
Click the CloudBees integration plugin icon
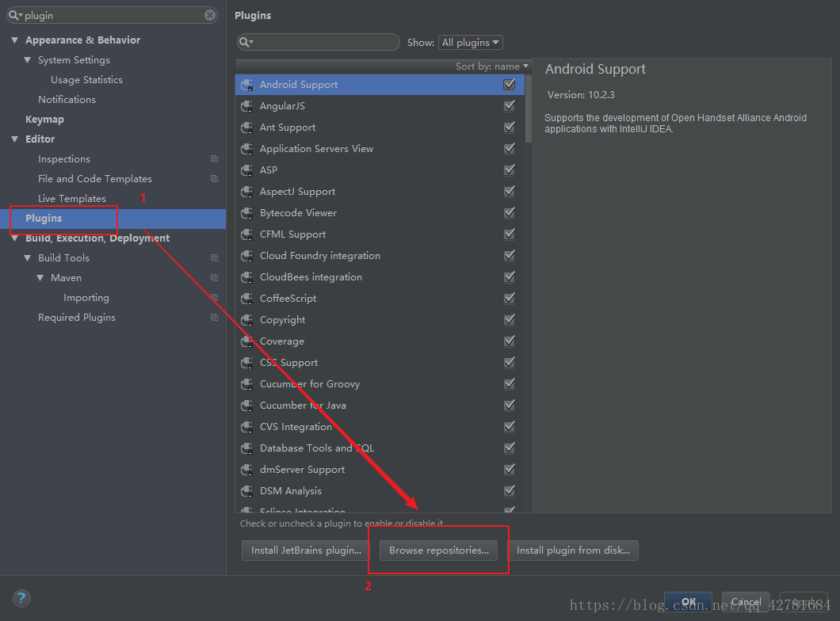tap(247, 277)
